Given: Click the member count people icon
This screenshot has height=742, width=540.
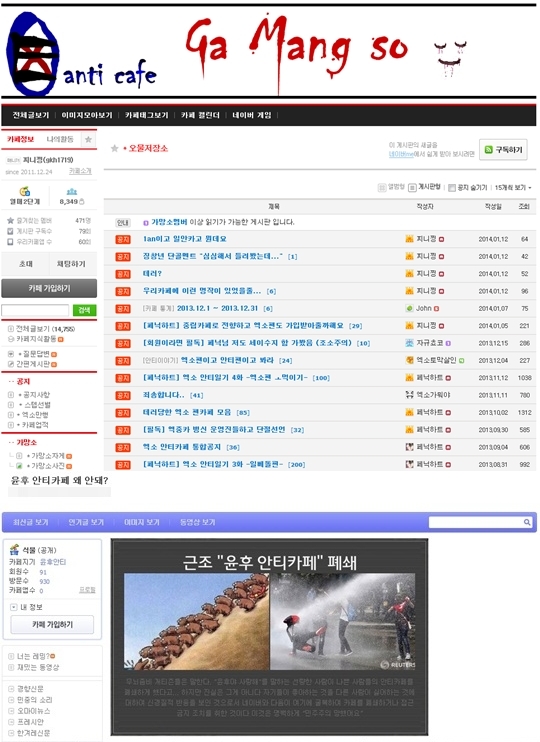Looking at the screenshot, I should 71,191.
